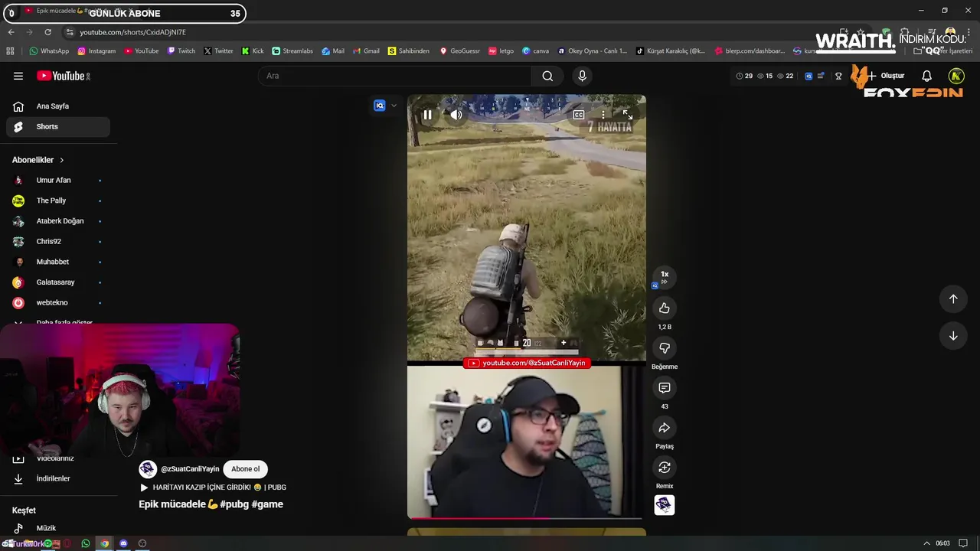Click the #pubg hashtag
The width and height of the screenshot is (980, 551).
[x=234, y=504]
